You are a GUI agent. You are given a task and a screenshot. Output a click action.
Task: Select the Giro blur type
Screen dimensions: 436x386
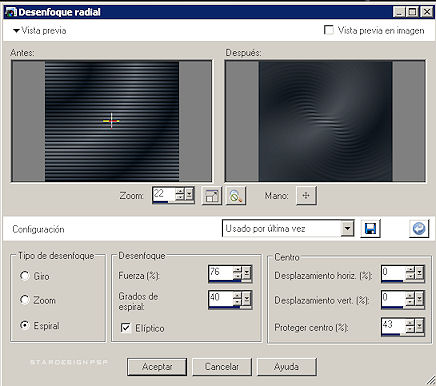(x=25, y=276)
